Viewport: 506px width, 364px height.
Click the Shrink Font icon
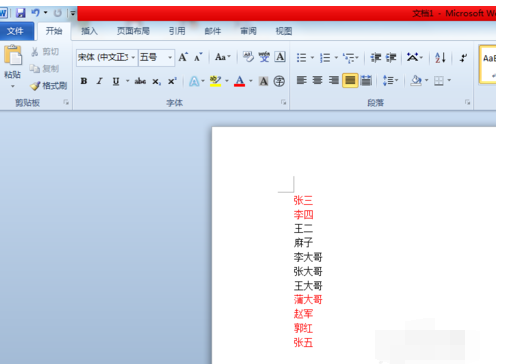point(198,57)
